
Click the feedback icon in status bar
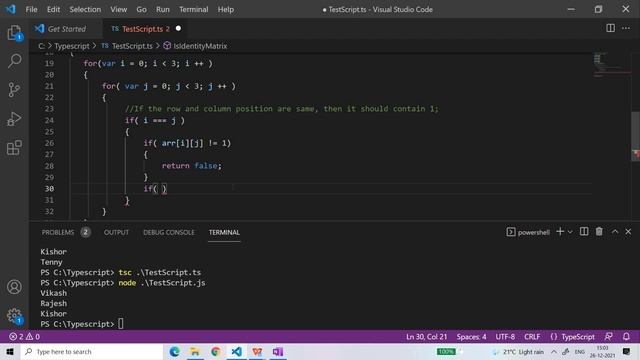tap(608, 337)
